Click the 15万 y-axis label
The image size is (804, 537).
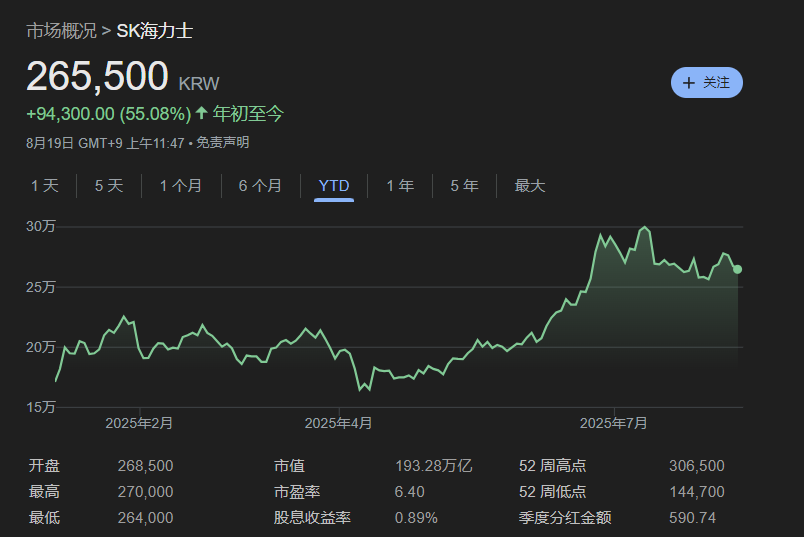(41, 407)
